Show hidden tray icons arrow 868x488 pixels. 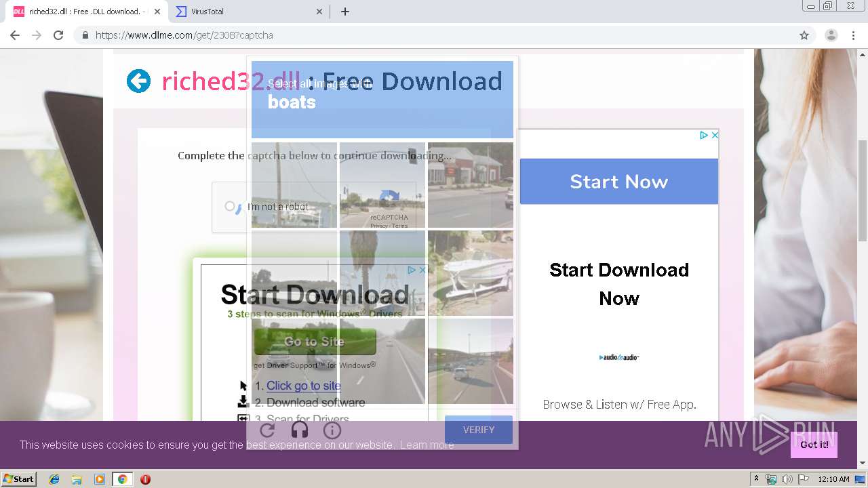coord(756,479)
